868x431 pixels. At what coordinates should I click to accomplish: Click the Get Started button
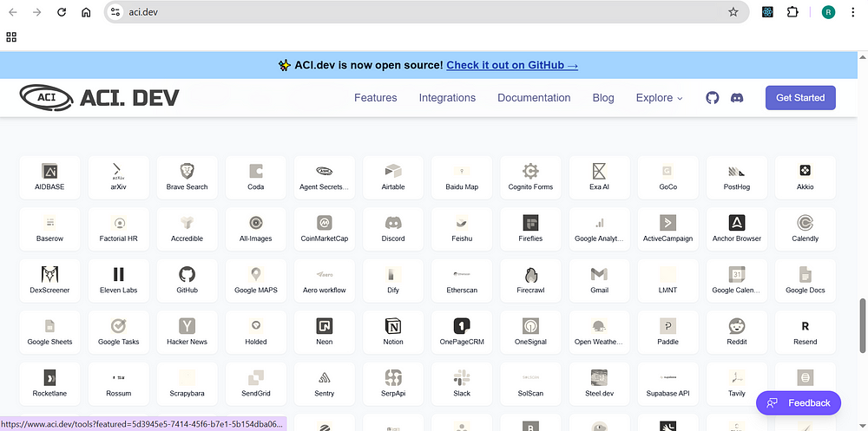click(x=800, y=98)
